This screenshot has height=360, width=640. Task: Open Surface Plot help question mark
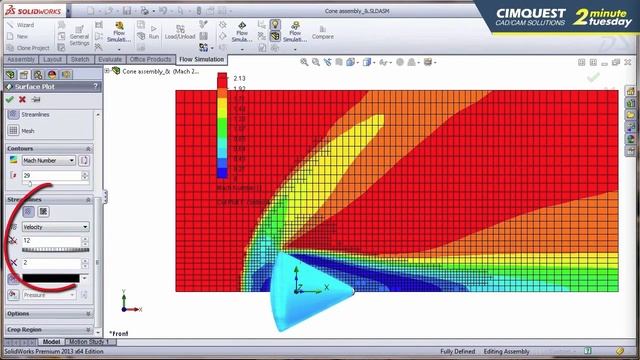96,86
